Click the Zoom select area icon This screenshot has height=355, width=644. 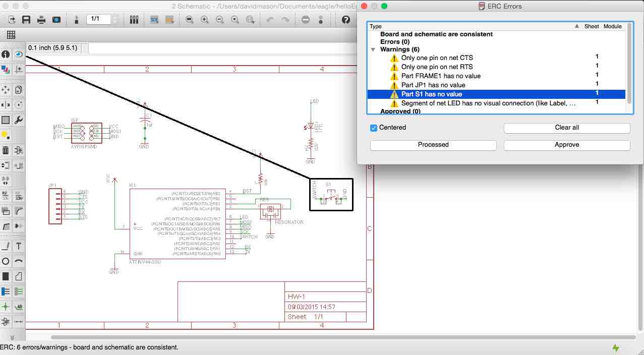pyautogui.click(x=250, y=20)
